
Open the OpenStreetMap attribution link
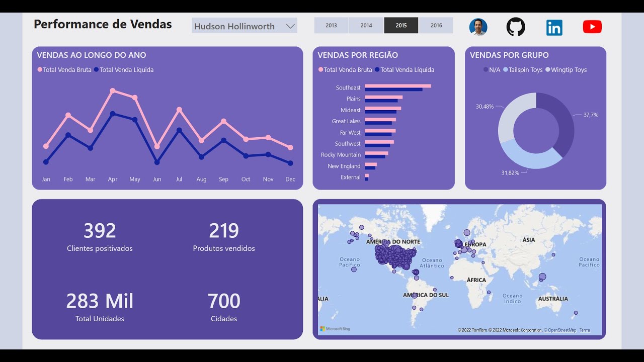tap(560, 330)
